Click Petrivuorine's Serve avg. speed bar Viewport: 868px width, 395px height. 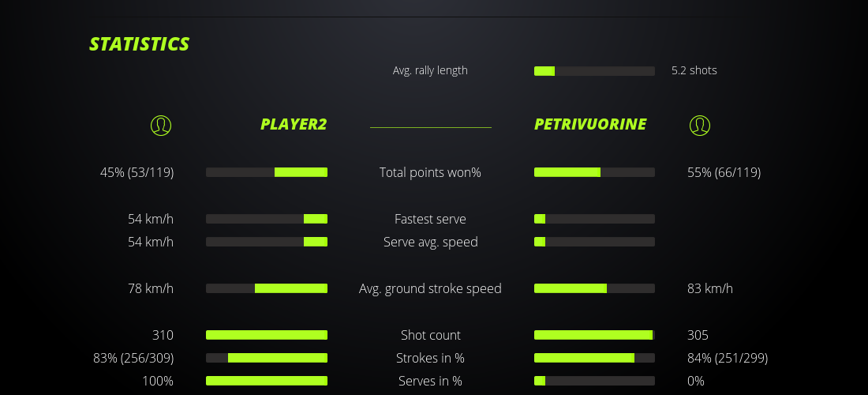[594, 242]
